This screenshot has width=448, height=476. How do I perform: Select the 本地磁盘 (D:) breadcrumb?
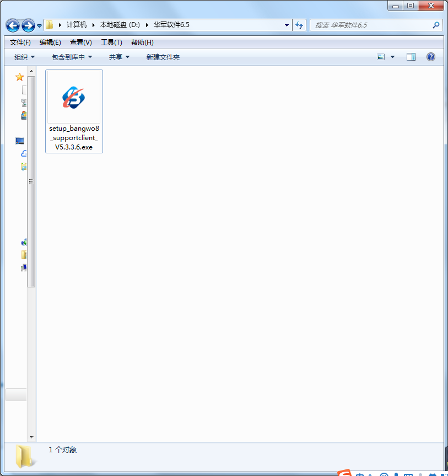120,25
